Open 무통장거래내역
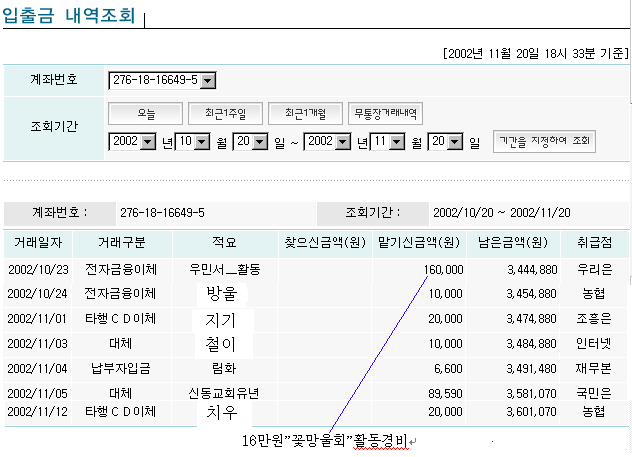Viewport: 632px width, 457px height. 388,113
